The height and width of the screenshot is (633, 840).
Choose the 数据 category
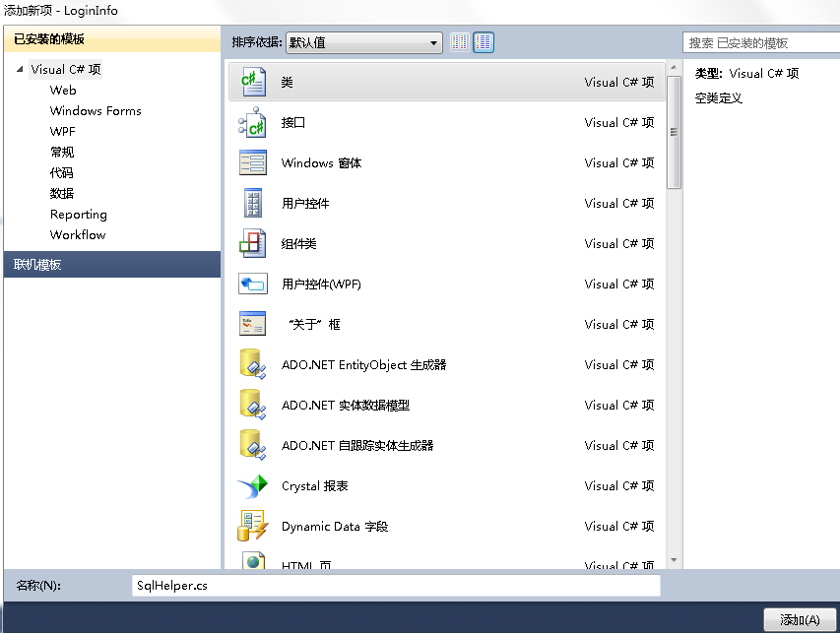pos(62,193)
